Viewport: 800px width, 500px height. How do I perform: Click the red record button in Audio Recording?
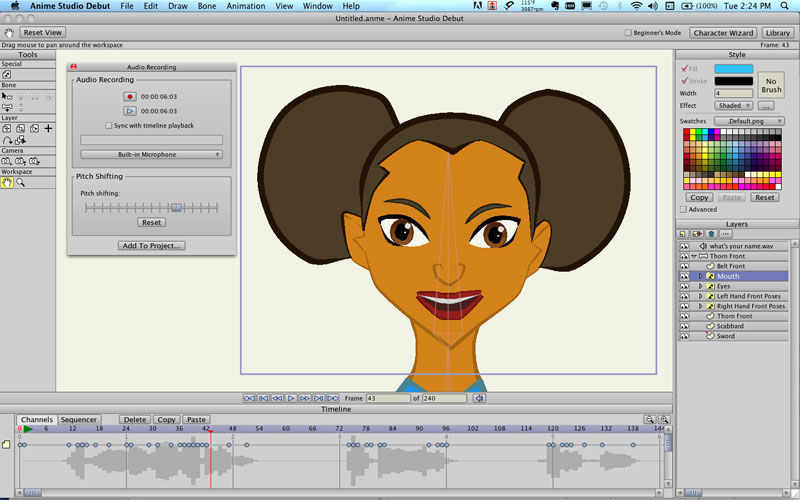tap(129, 96)
